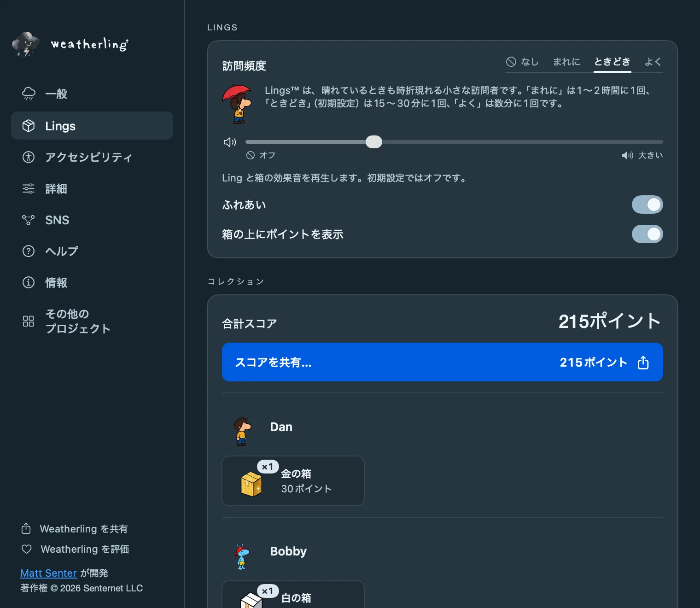Open the 一般 settings section
Viewport: 700px width, 608px height.
[92, 94]
